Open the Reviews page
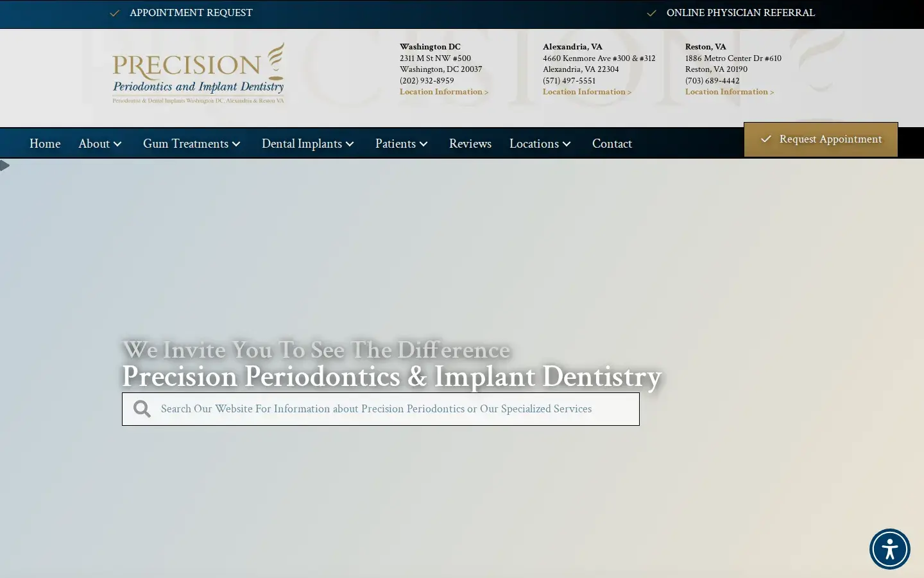This screenshot has width=924, height=578. (470, 143)
